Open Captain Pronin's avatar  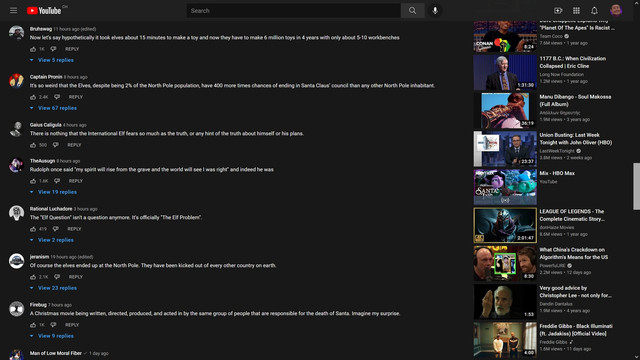point(16,81)
